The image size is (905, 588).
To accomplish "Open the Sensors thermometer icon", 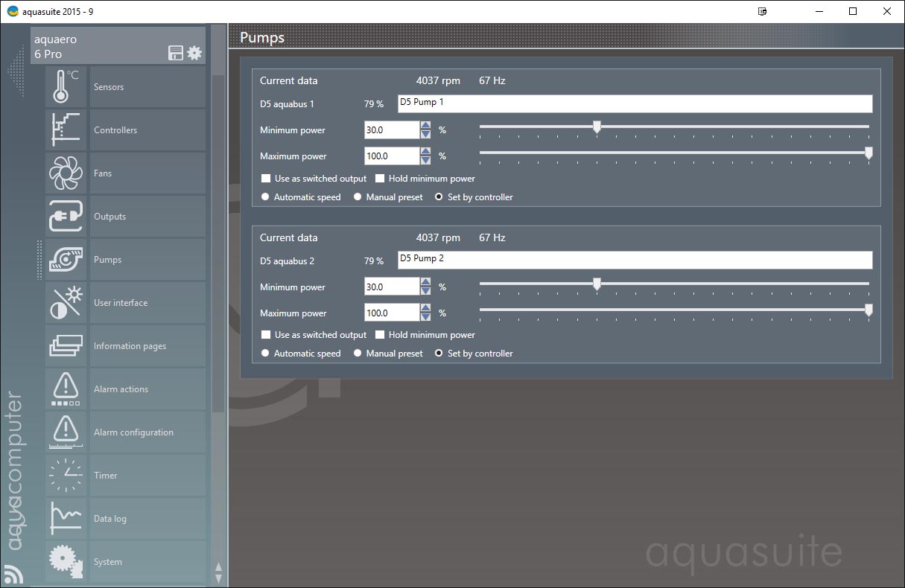I will pos(66,87).
